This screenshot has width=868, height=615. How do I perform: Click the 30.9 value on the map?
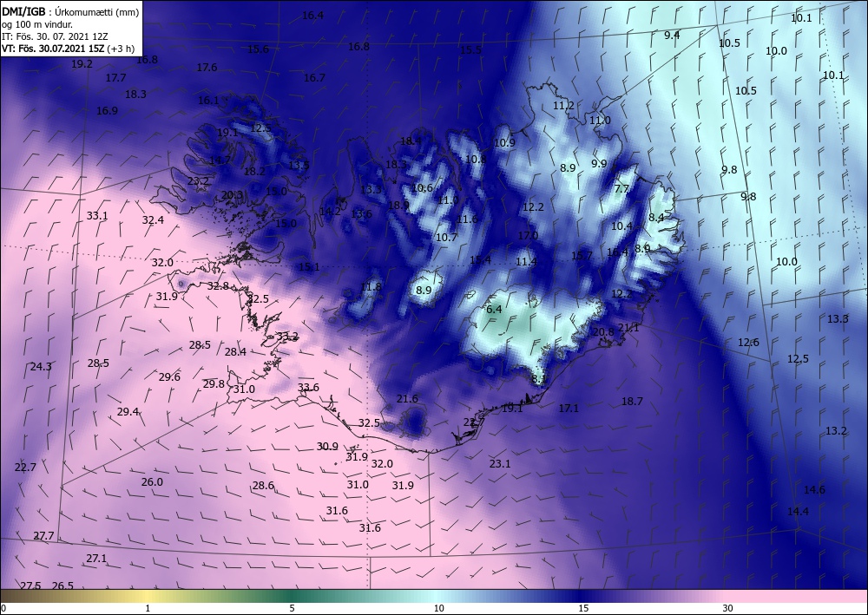tap(328, 447)
